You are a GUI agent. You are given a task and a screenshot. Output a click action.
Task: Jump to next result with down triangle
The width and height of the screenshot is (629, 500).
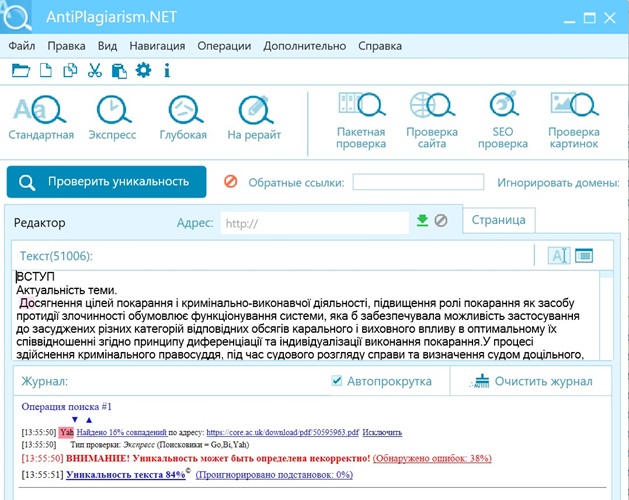(75, 420)
